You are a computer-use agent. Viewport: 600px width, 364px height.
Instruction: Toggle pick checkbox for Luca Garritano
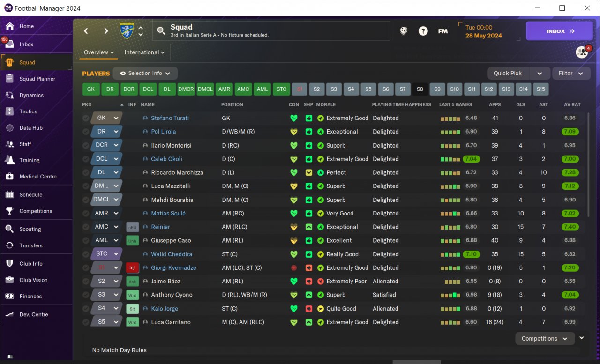[86, 322]
